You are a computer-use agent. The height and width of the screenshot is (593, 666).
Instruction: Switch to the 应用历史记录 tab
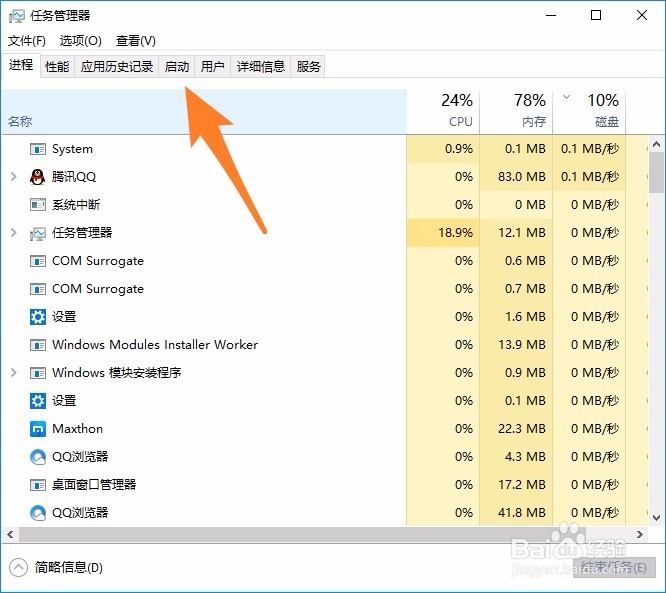pos(117,66)
